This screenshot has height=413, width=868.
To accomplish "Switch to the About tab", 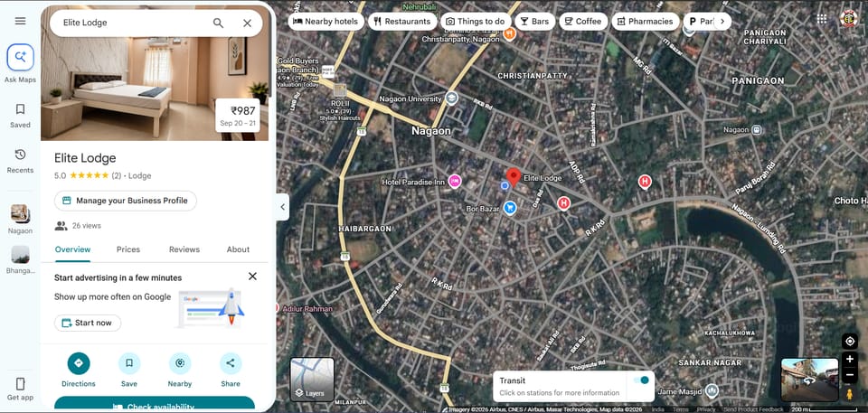I will [238, 249].
